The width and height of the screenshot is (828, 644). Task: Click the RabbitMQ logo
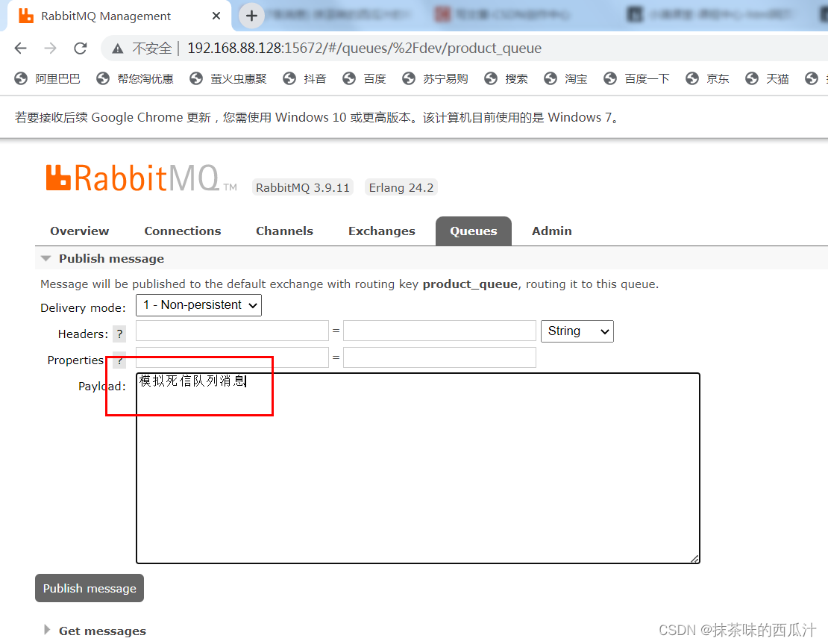pyautogui.click(x=138, y=178)
